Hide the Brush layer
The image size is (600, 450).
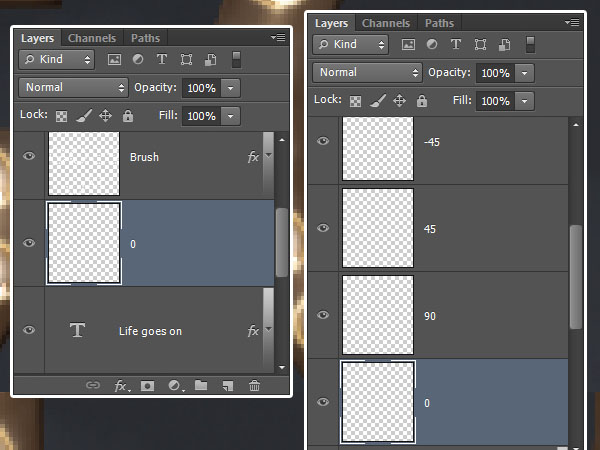pos(29,157)
